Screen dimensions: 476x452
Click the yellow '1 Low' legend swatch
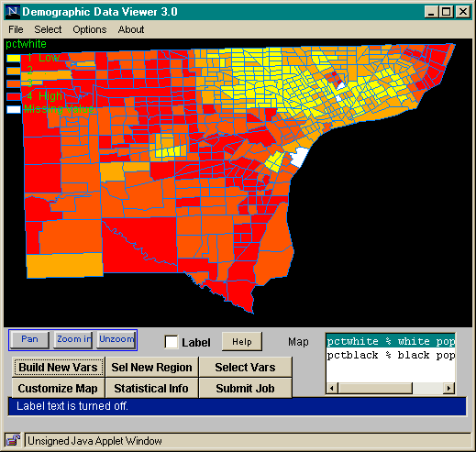tap(14, 58)
